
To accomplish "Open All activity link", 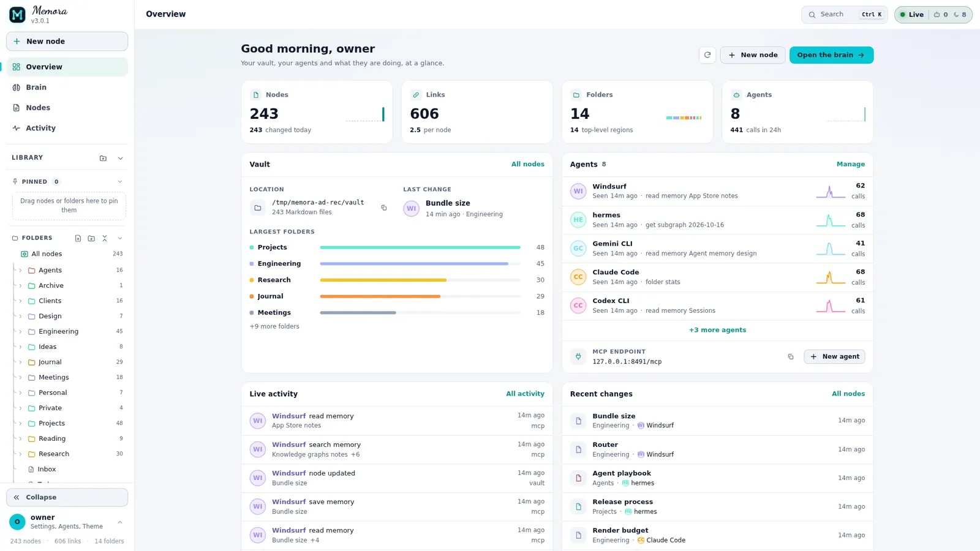I will point(525,394).
